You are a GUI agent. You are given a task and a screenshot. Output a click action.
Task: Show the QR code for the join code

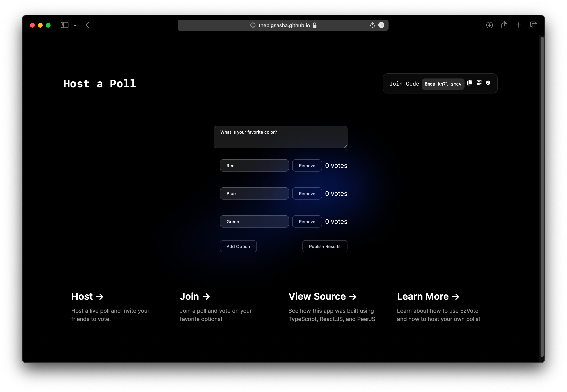479,83
